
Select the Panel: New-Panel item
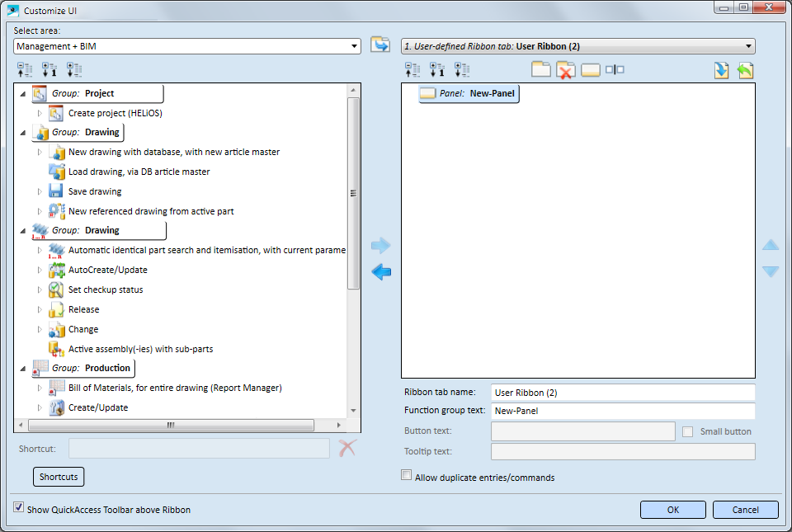click(x=469, y=93)
